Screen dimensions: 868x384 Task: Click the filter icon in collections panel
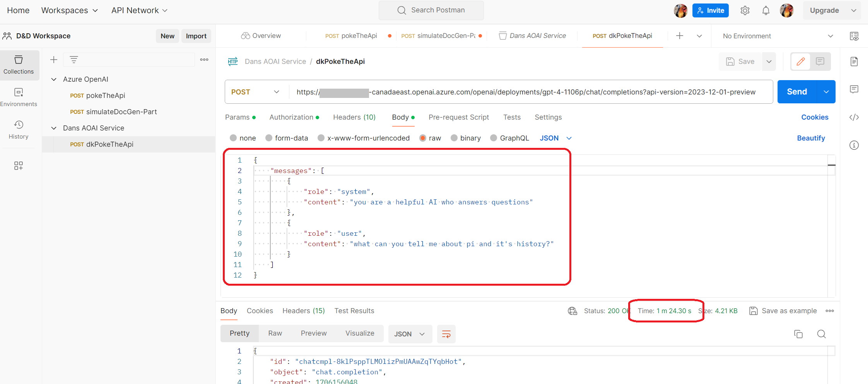pos(74,60)
